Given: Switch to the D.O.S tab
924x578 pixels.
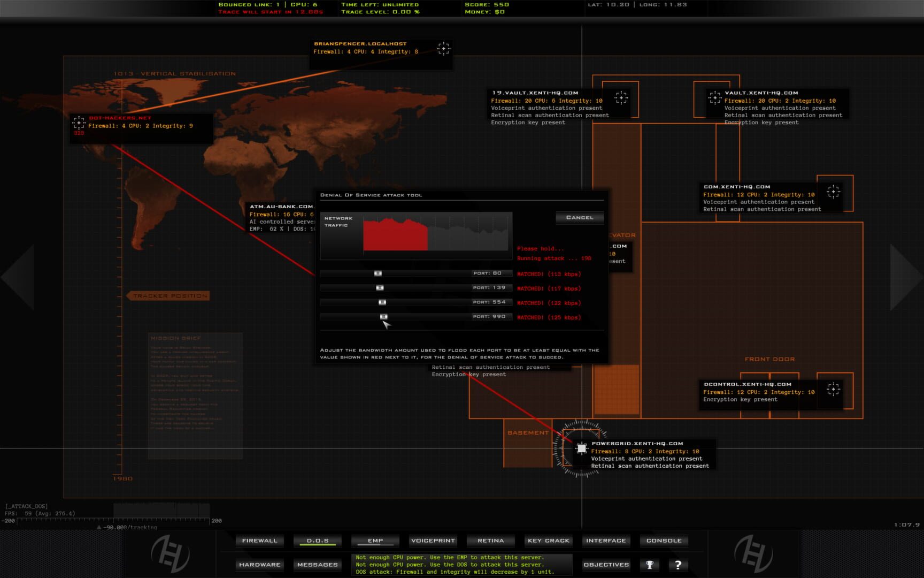Looking at the screenshot, I should pos(317,541).
